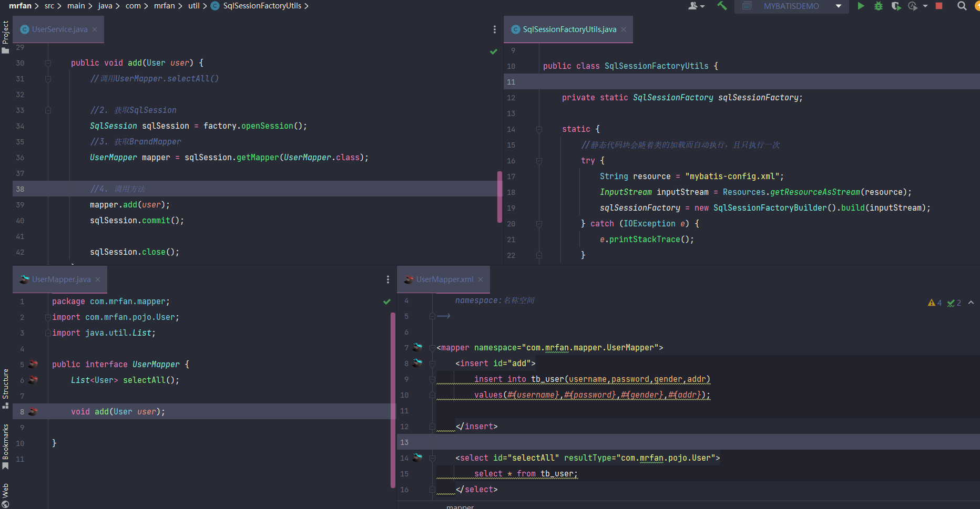This screenshot has height=509, width=980.
Task: Open the Project tool window
Action: pyautogui.click(x=5, y=37)
